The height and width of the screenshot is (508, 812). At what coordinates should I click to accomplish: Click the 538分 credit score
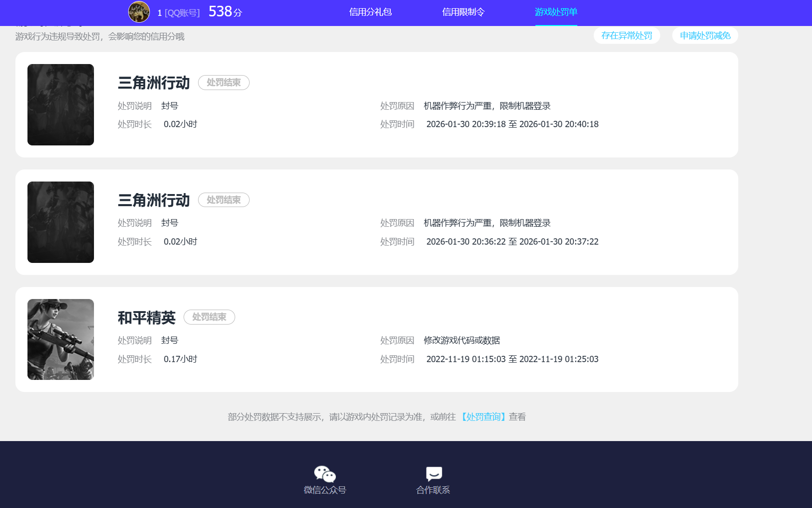pyautogui.click(x=225, y=12)
